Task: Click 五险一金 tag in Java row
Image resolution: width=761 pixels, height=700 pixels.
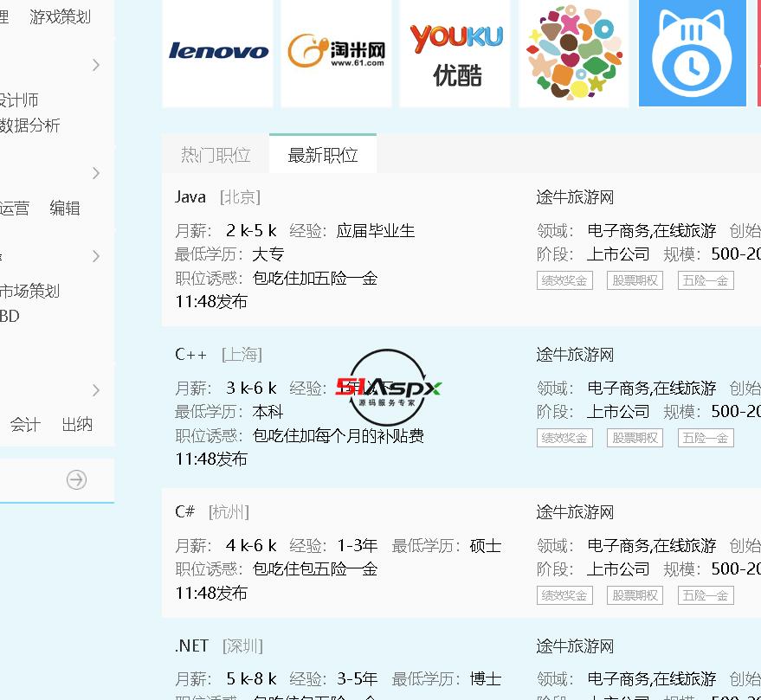Action: click(706, 280)
